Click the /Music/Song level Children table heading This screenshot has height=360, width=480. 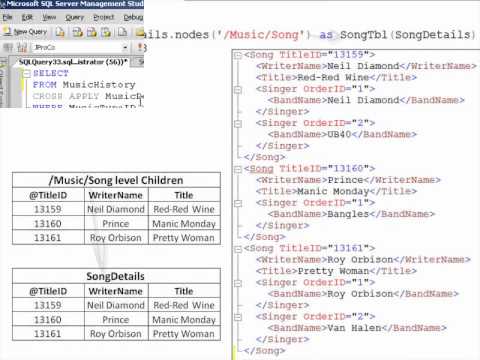116,180
